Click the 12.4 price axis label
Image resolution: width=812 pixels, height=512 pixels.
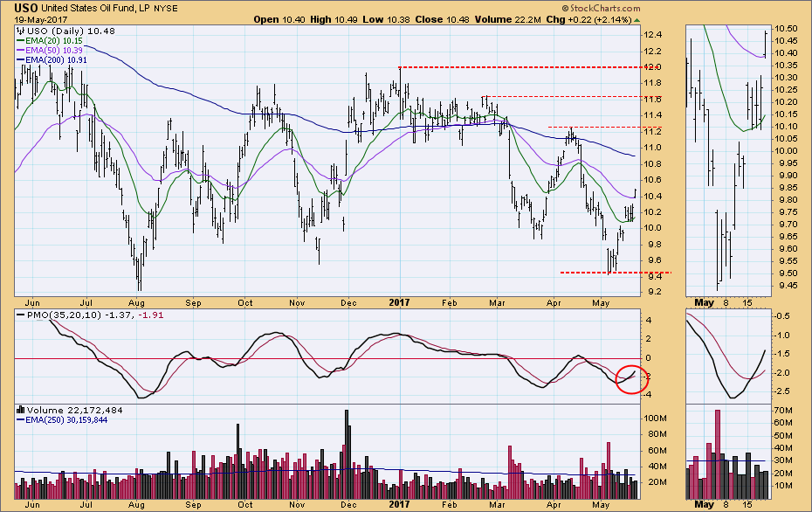click(x=652, y=35)
